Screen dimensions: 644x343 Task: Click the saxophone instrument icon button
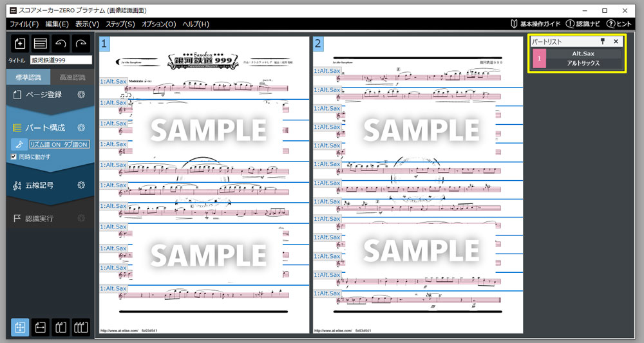19,144
